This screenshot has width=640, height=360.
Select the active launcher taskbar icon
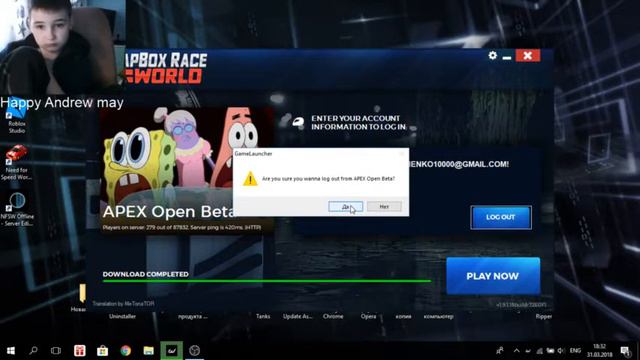pyautogui.click(x=171, y=350)
